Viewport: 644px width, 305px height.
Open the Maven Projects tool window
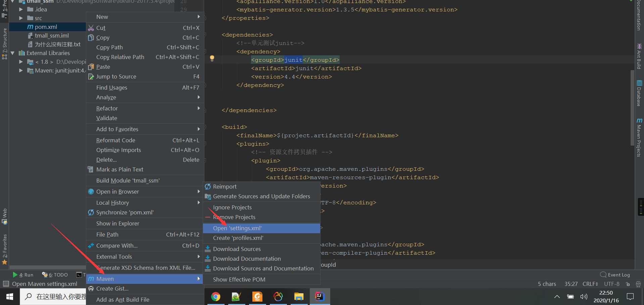[639, 137]
